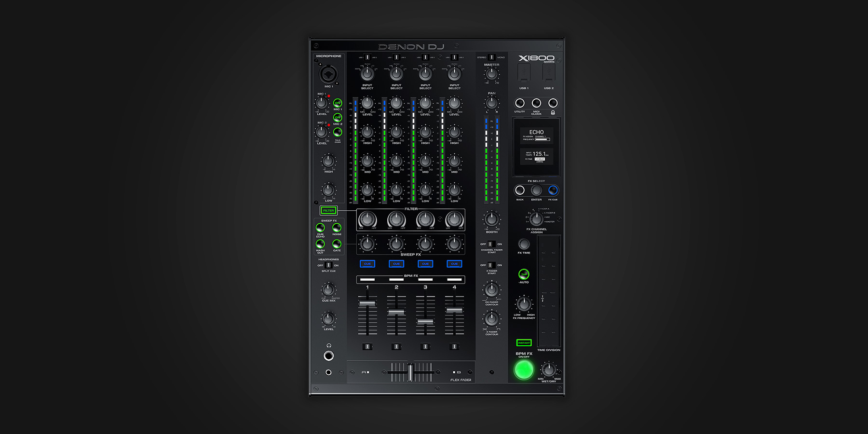Turn the channel 1 Filter knob

coord(367,219)
